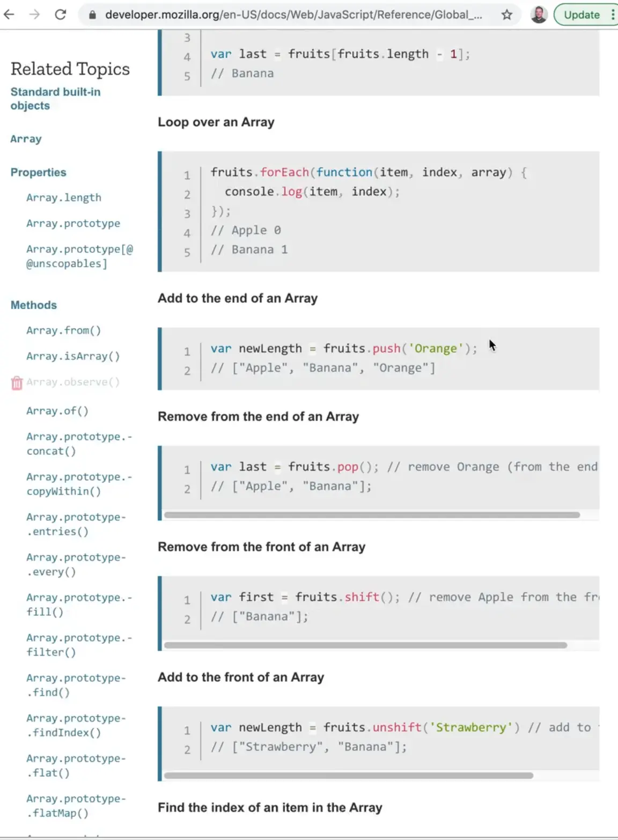Go to Array.isArray() documentation
This screenshot has height=840, width=618.
point(73,356)
